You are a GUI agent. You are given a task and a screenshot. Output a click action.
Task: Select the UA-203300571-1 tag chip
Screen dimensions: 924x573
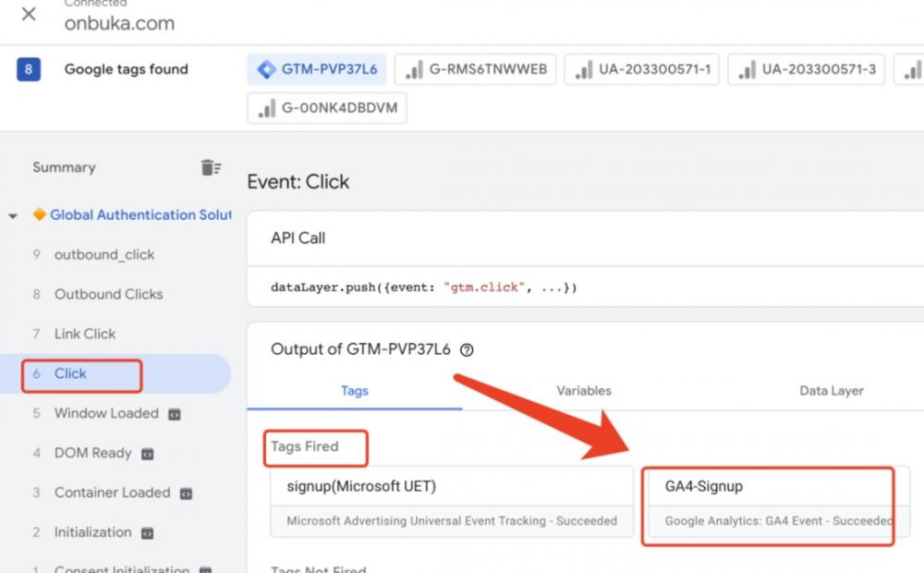[642, 69]
